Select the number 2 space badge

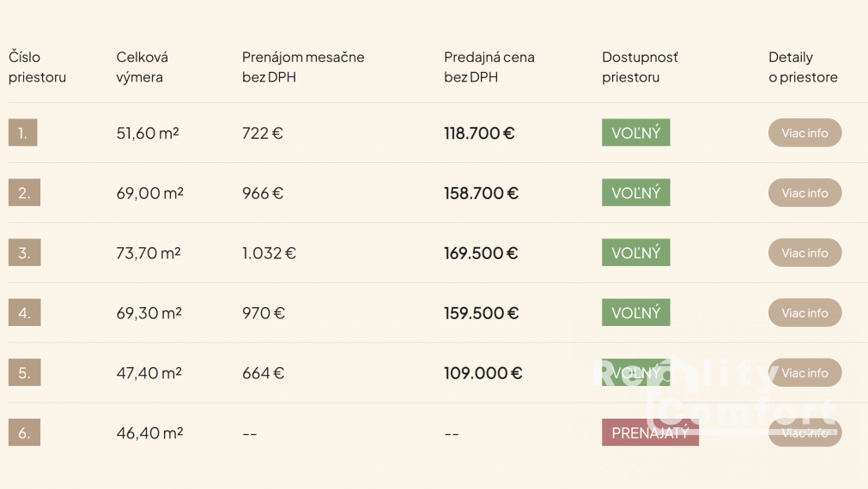coord(24,193)
